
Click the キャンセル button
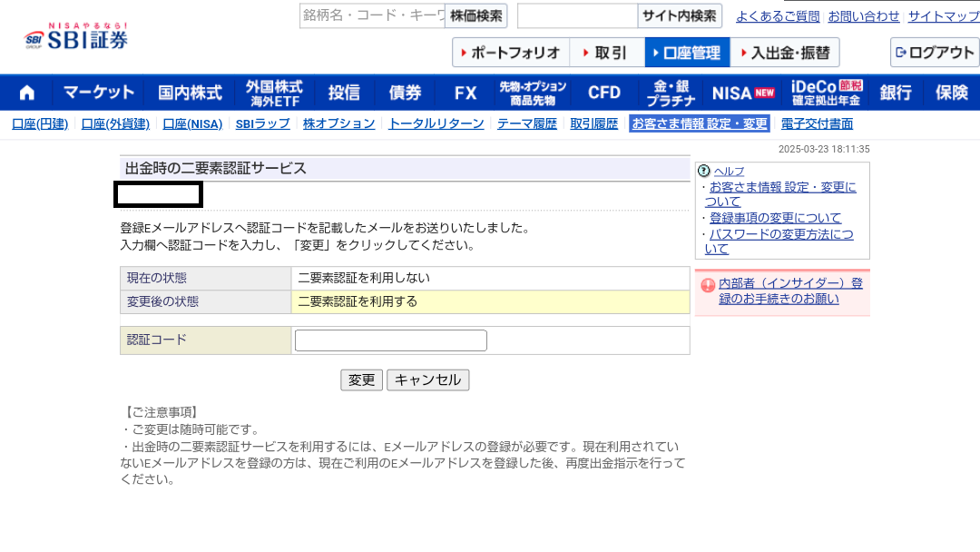pos(427,379)
